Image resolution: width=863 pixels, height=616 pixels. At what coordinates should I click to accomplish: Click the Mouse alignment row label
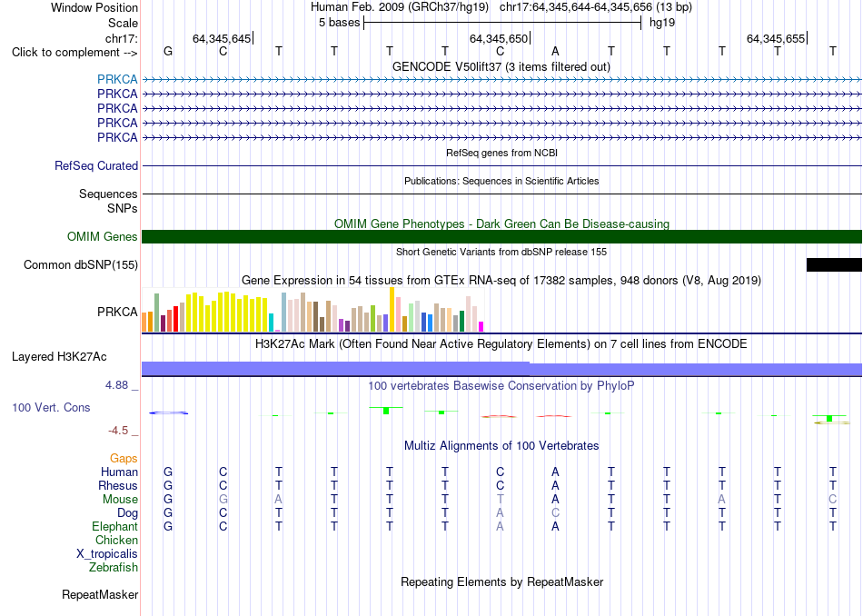(x=120, y=500)
